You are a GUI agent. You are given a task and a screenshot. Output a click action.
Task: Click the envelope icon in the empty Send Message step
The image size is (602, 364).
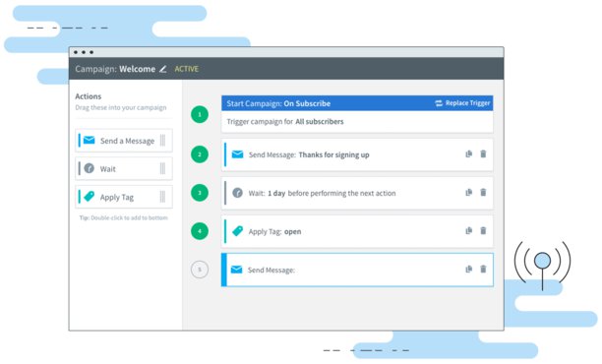[237, 270]
